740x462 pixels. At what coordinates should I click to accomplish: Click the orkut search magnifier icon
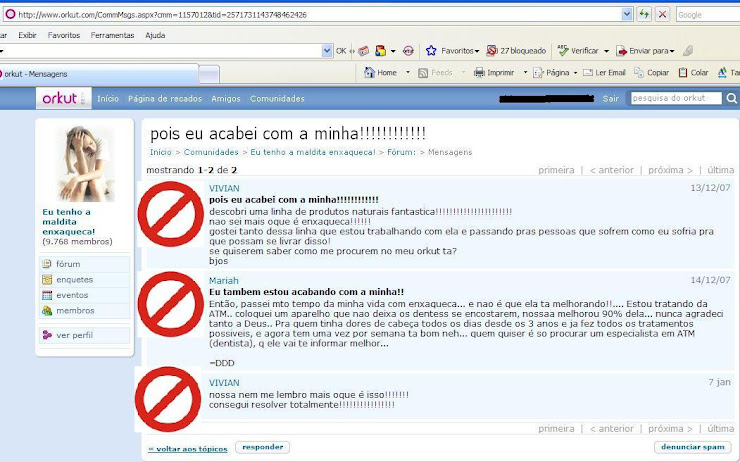tap(732, 98)
